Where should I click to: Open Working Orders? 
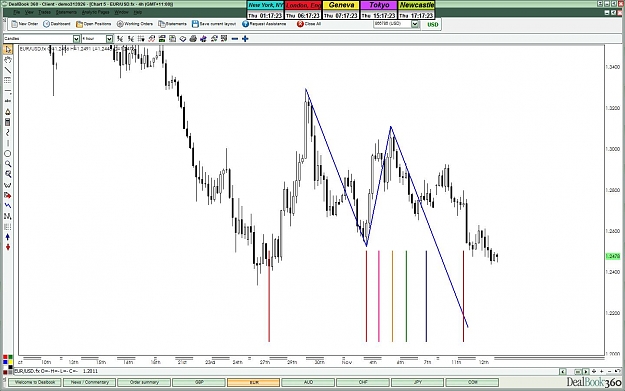tap(135, 24)
